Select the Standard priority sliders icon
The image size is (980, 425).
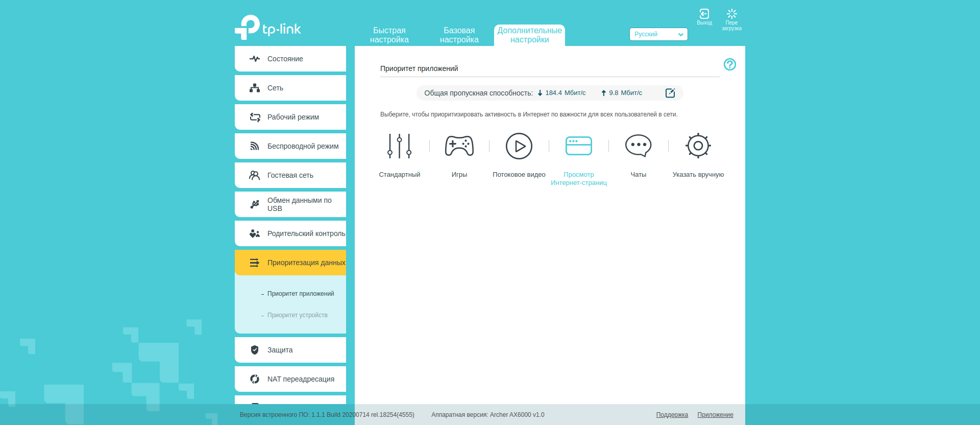click(399, 146)
